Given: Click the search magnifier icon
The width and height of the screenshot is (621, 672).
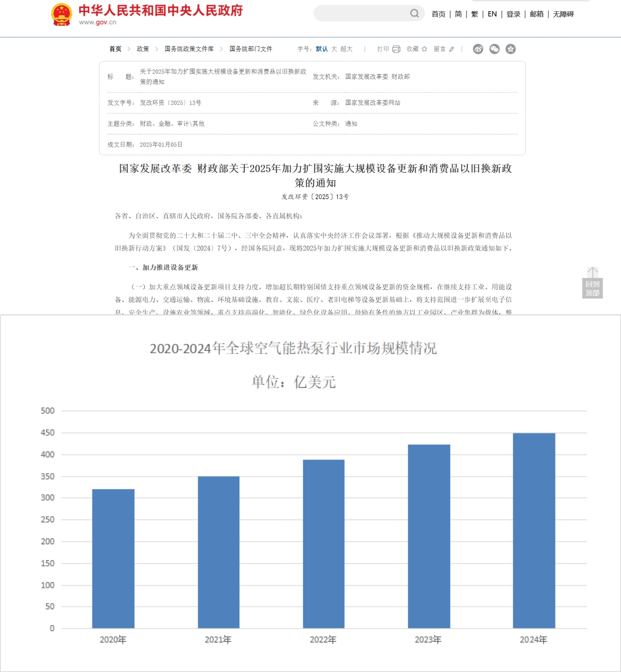Looking at the screenshot, I should tap(414, 13).
